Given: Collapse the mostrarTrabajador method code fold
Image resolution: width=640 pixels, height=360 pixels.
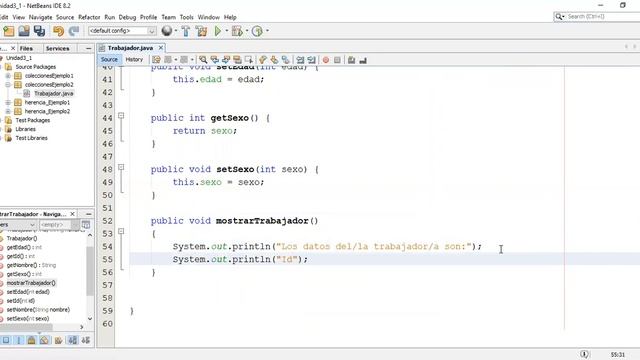Looking at the screenshot, I should click(x=121, y=231).
